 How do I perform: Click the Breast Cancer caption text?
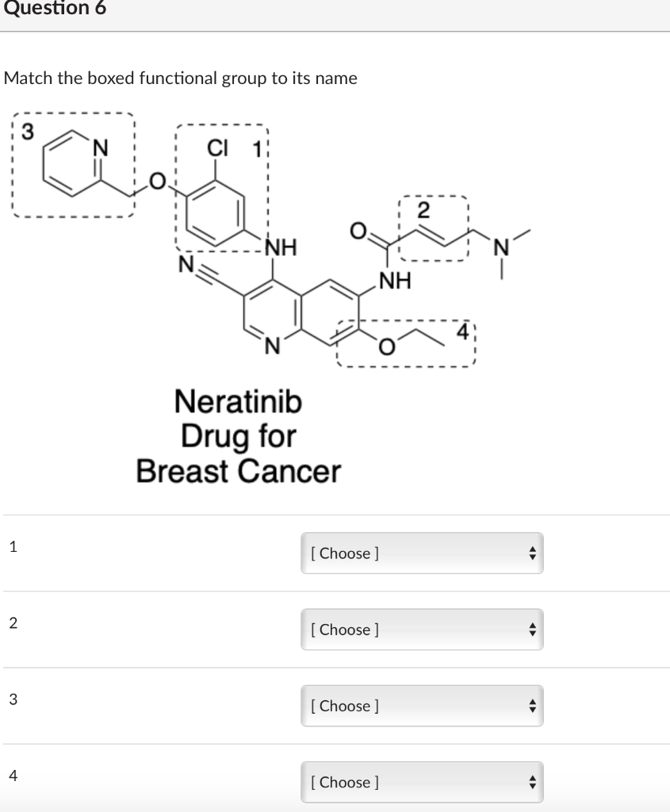(x=238, y=470)
